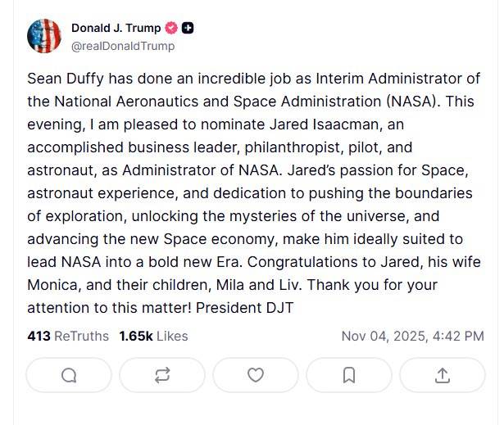Click the plus badge beside name
Screen dimensions: 504x425
point(188,29)
